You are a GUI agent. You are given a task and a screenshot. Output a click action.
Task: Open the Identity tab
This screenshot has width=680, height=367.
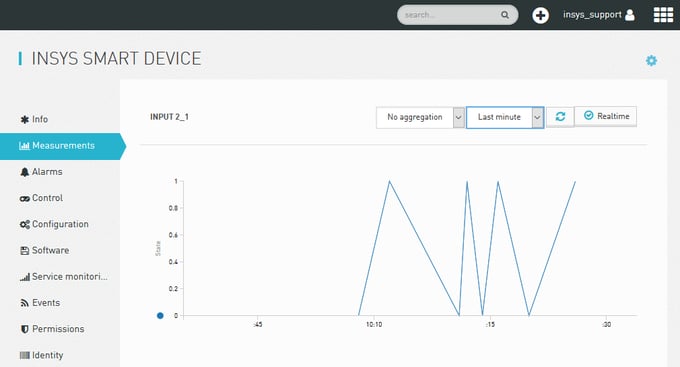[x=60, y=355]
